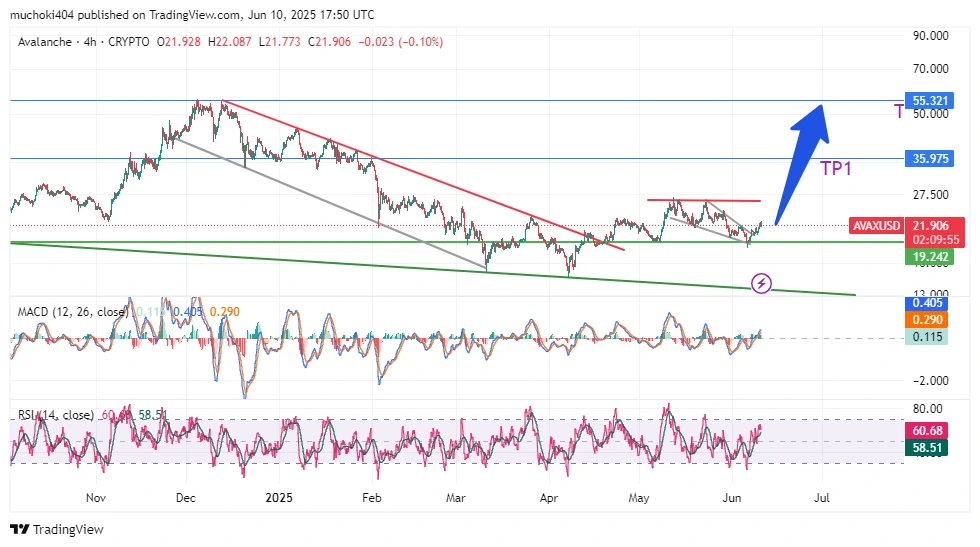Click the 2025 label on time axis
Image resolution: width=980 pixels, height=547 pixels.
click(x=280, y=497)
